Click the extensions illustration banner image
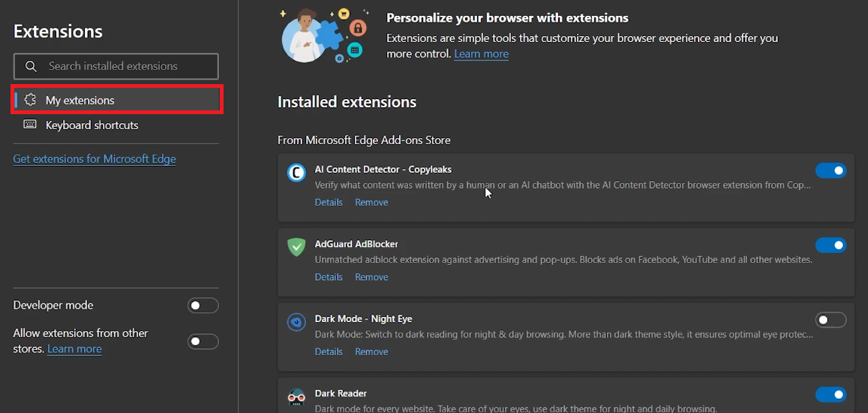 [x=323, y=35]
